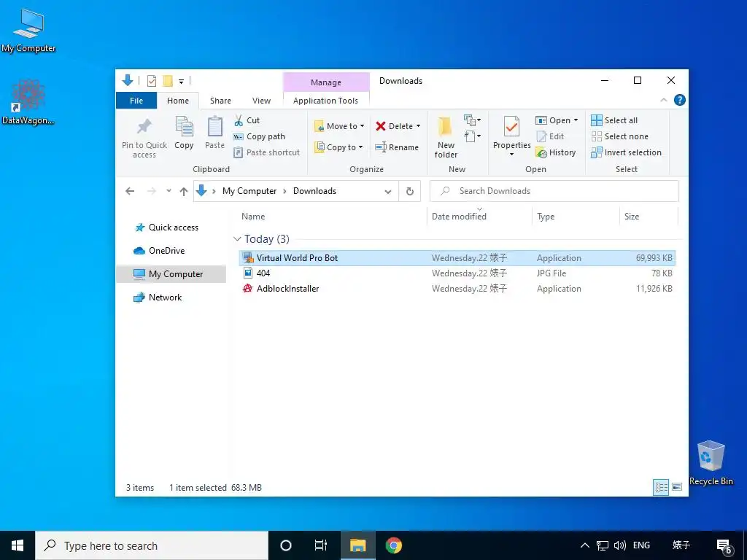The width and height of the screenshot is (747, 560).
Task: Collapse the Today (3) group
Action: coord(237,239)
